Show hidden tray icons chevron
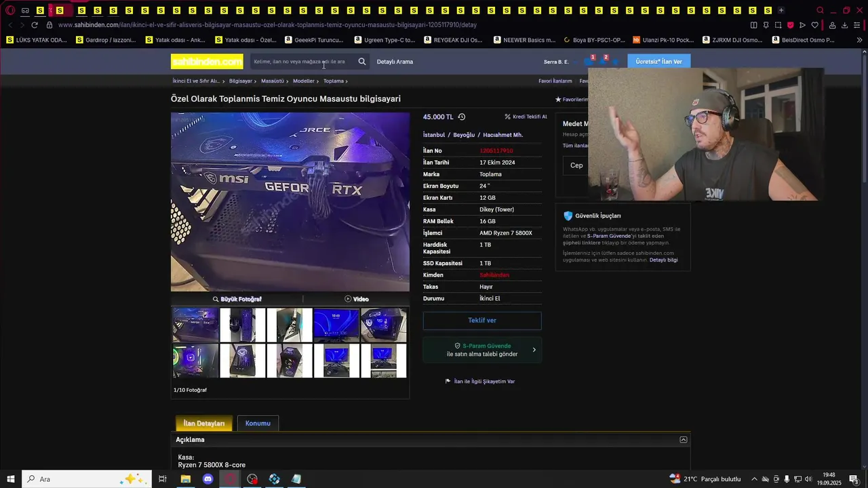Screen dimensions: 868x488 click(x=754, y=479)
